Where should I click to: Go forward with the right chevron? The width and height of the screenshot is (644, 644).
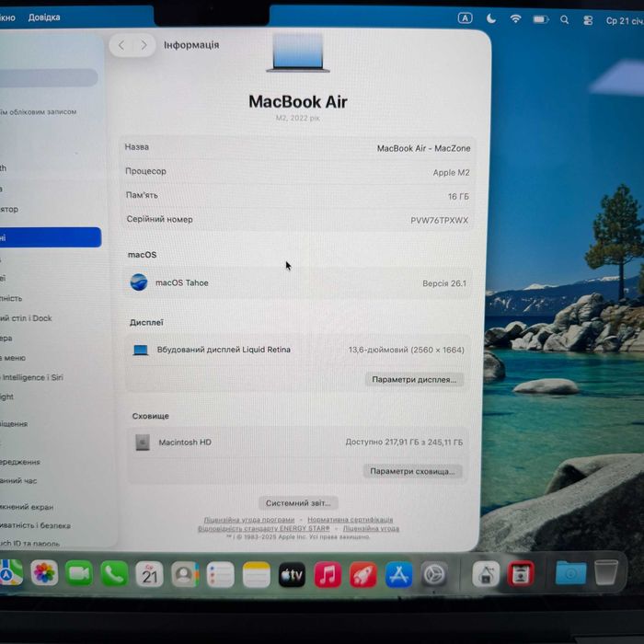coord(144,45)
